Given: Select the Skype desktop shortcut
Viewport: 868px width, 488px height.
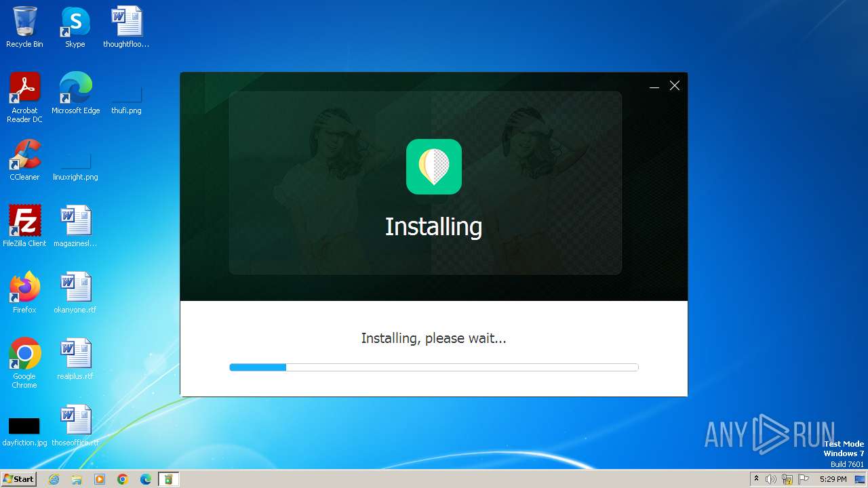Looking at the screenshot, I should [75, 27].
